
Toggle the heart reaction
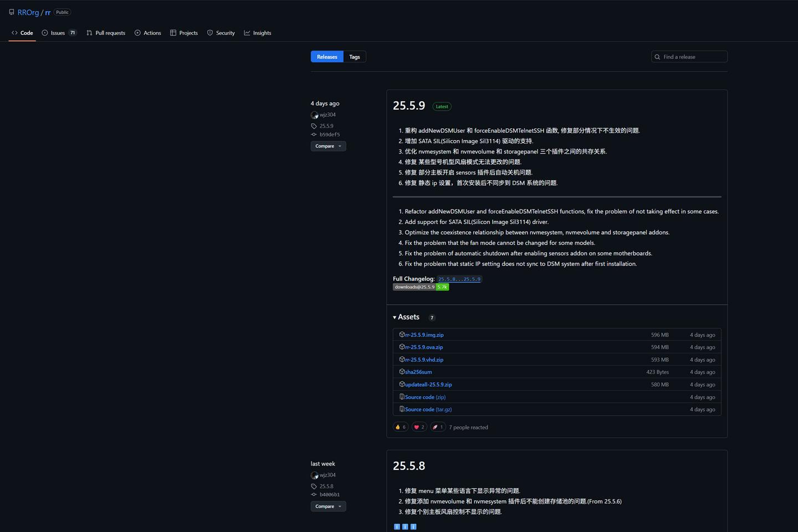click(x=419, y=427)
